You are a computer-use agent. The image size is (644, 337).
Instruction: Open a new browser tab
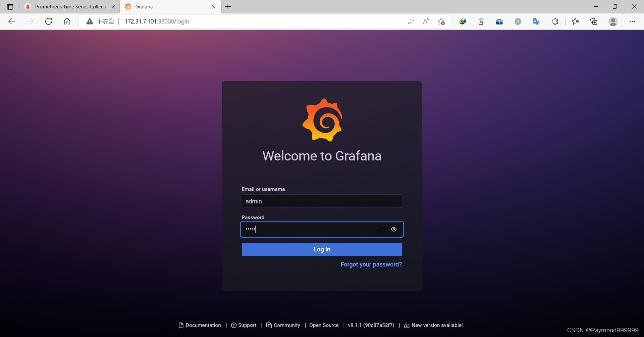coord(228,7)
